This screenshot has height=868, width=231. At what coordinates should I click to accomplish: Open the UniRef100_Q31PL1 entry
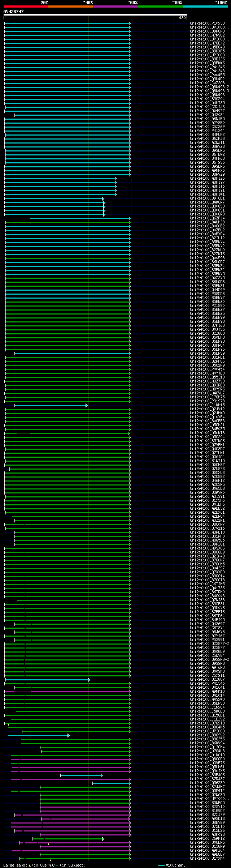coord(207,358)
